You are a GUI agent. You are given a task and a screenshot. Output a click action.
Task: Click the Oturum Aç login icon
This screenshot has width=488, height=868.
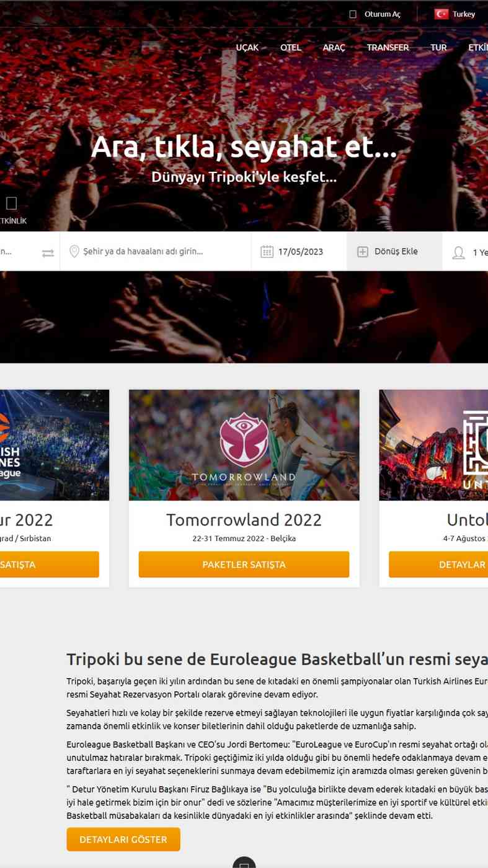353,14
